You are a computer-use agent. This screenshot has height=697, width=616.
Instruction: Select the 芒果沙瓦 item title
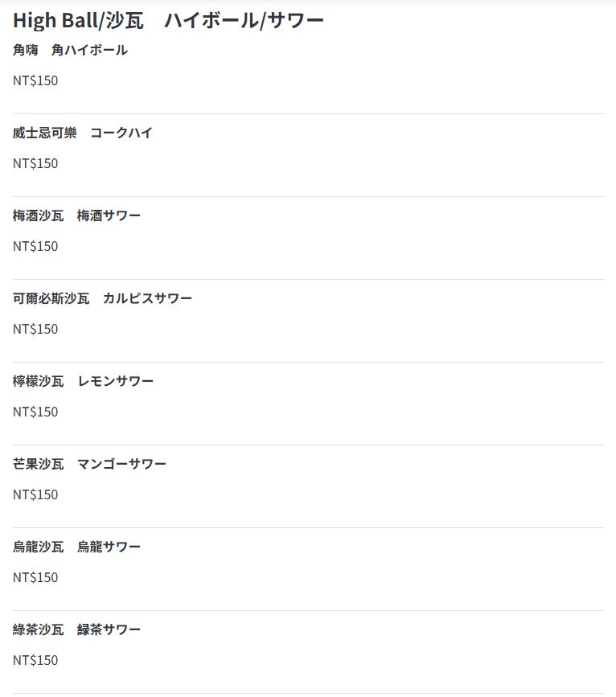click(39, 464)
